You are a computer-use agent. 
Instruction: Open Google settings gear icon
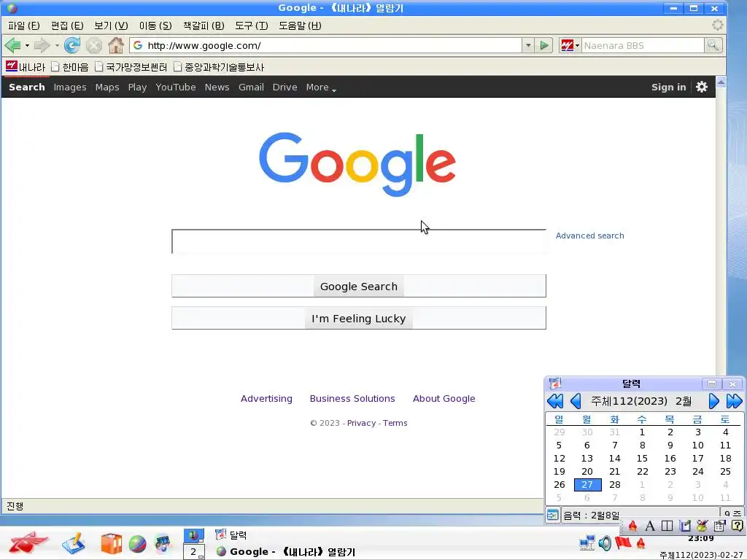[701, 87]
